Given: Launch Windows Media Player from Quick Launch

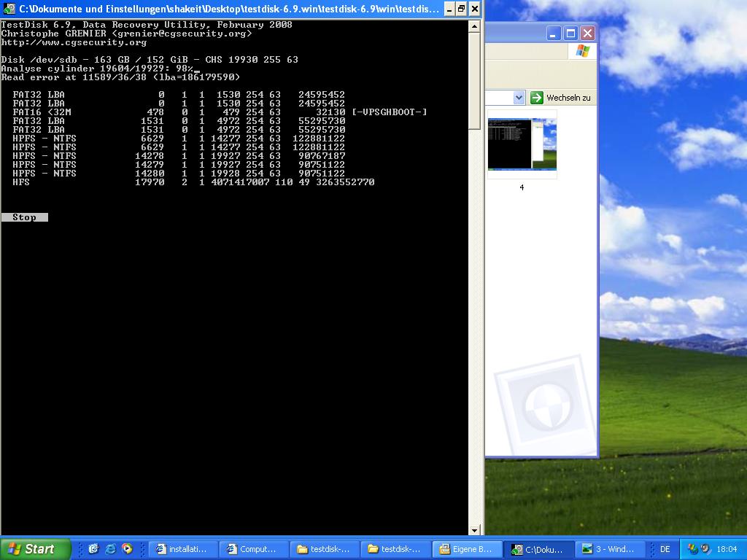Looking at the screenshot, I should coord(127,549).
